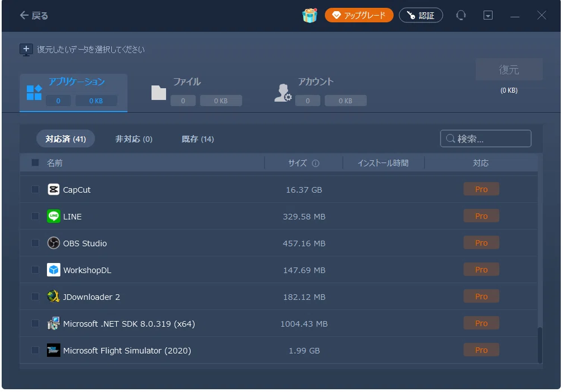Click the Microsoft Flight Simulator icon
The height and width of the screenshot is (392, 563).
tap(54, 350)
